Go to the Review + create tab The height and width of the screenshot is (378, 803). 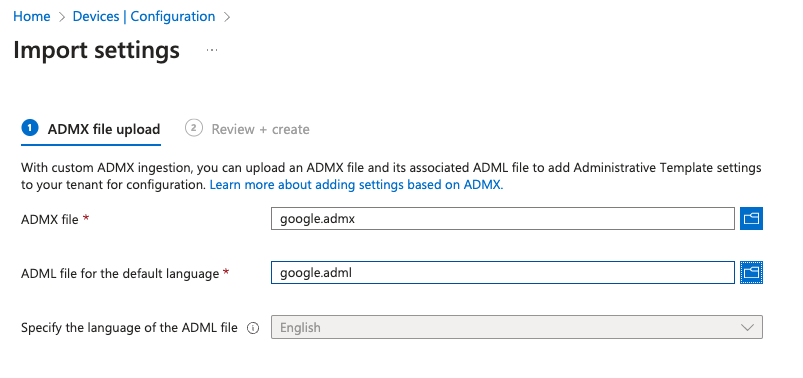coord(247,130)
